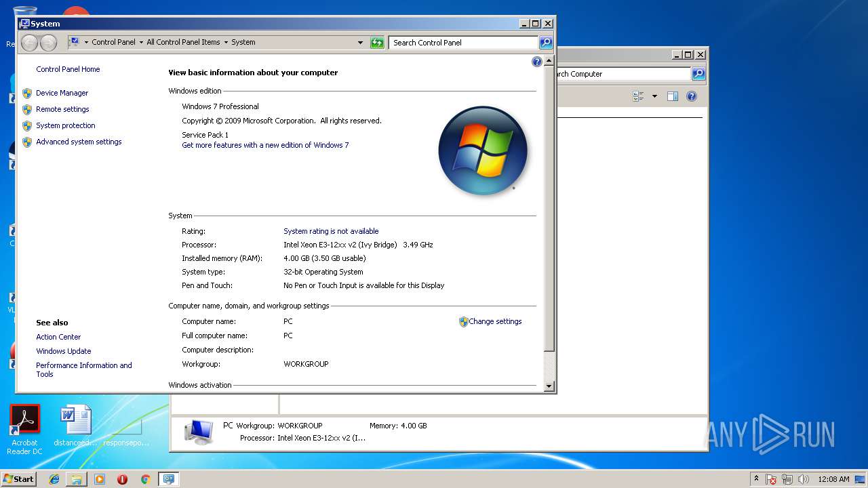This screenshot has height=488, width=868.
Task: Click the 12:08 AM clock
Action: [x=833, y=479]
